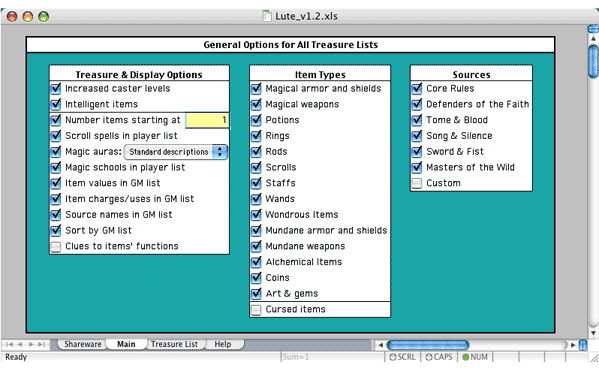The image size is (599, 368).
Task: Toggle Art & gems checkbox
Action: tap(256, 293)
